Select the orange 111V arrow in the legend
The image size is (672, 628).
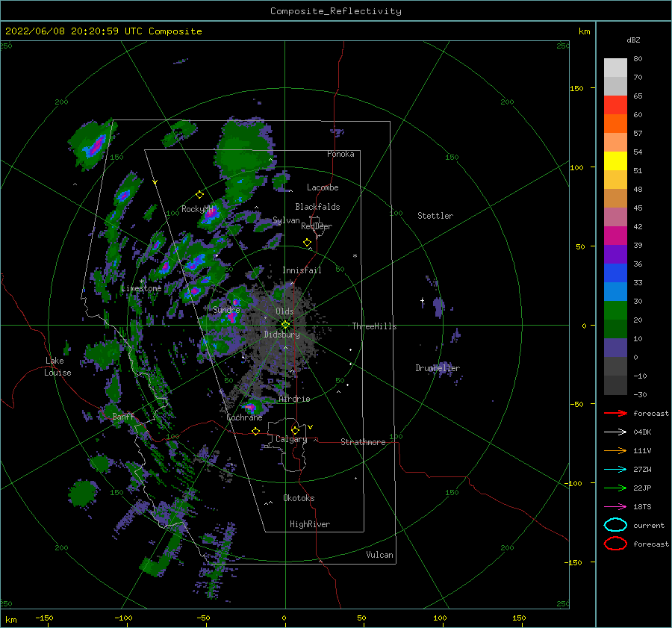[615, 450]
